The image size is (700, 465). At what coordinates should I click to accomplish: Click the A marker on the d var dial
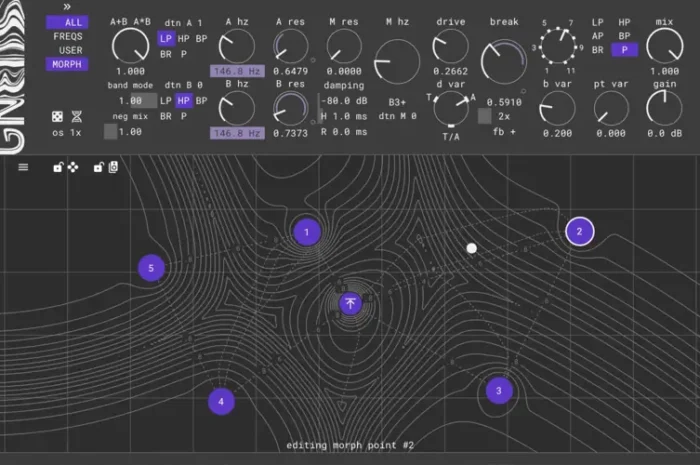tap(473, 97)
